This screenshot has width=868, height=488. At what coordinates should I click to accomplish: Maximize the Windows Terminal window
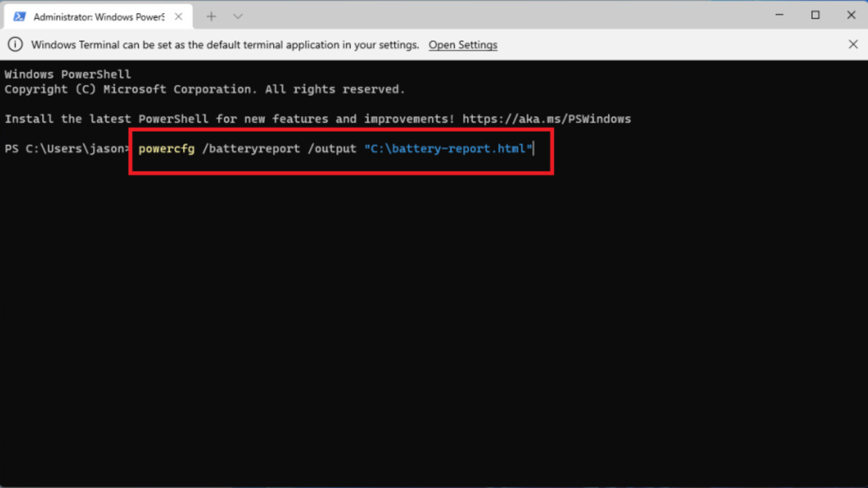pos(815,15)
